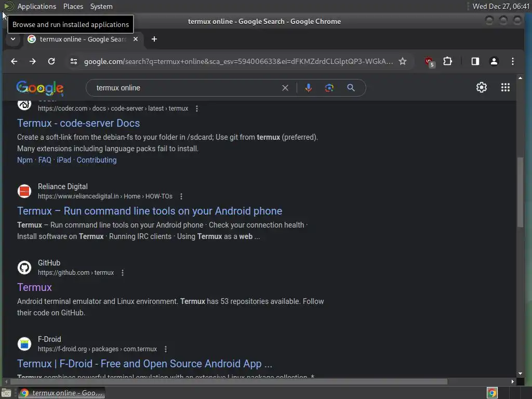Start search by voice microphone
The height and width of the screenshot is (399, 532).
pyautogui.click(x=308, y=88)
